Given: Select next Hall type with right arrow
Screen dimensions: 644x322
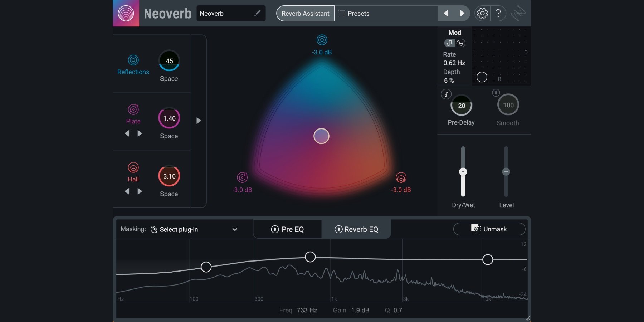Looking at the screenshot, I should [140, 191].
